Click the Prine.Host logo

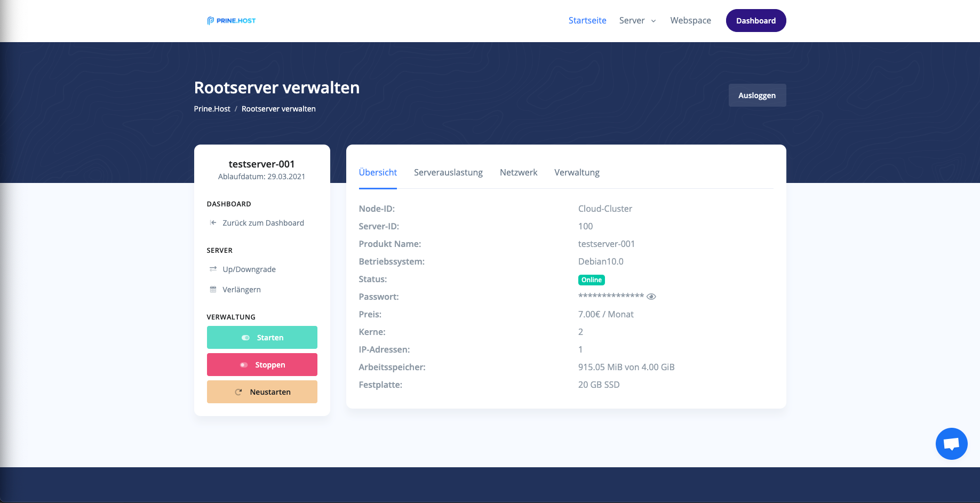click(x=230, y=20)
